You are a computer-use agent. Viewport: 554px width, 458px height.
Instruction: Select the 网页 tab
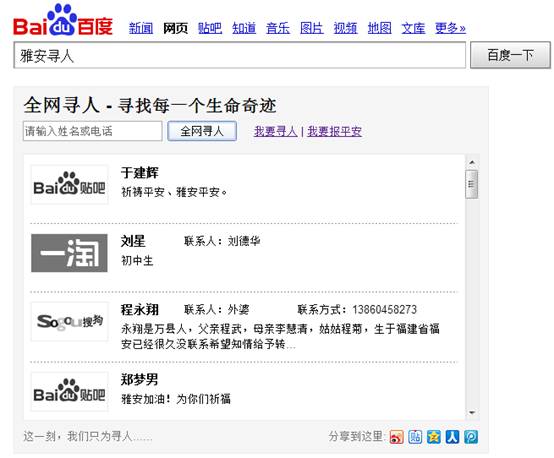point(175,28)
